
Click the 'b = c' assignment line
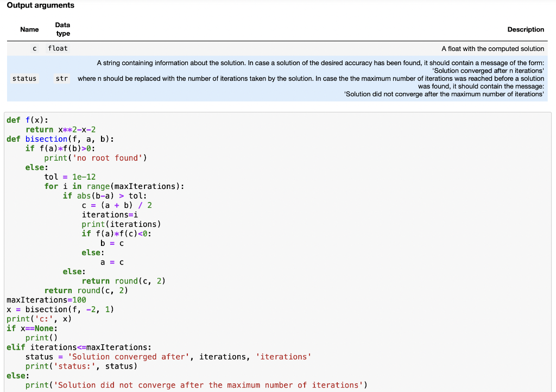click(112, 243)
